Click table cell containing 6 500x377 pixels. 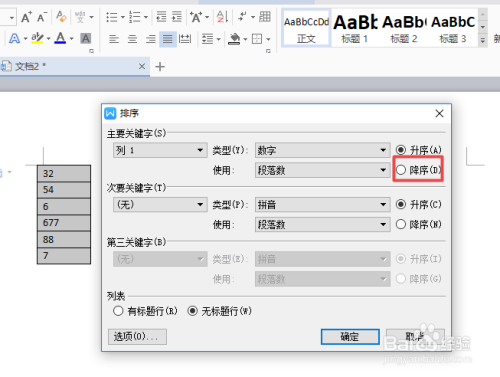pyautogui.click(x=64, y=206)
